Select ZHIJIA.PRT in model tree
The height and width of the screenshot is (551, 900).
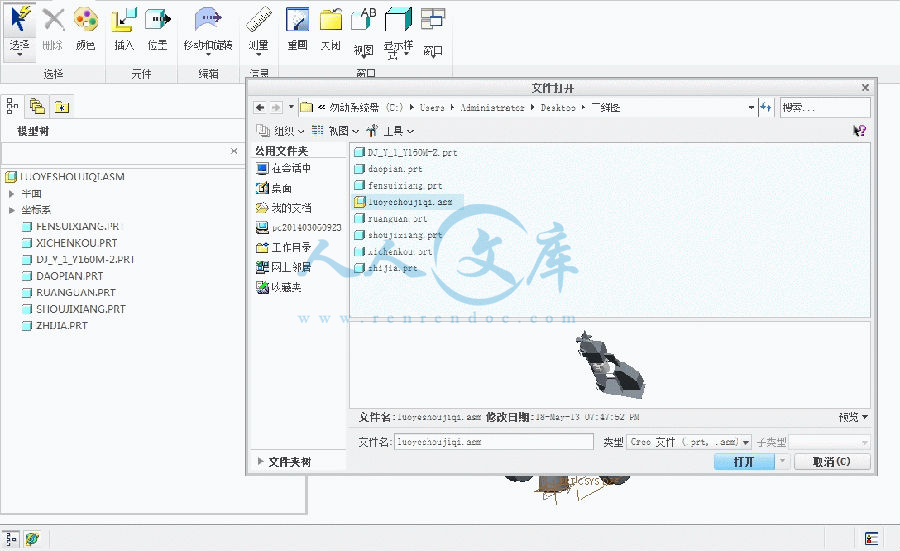[x=55, y=325]
